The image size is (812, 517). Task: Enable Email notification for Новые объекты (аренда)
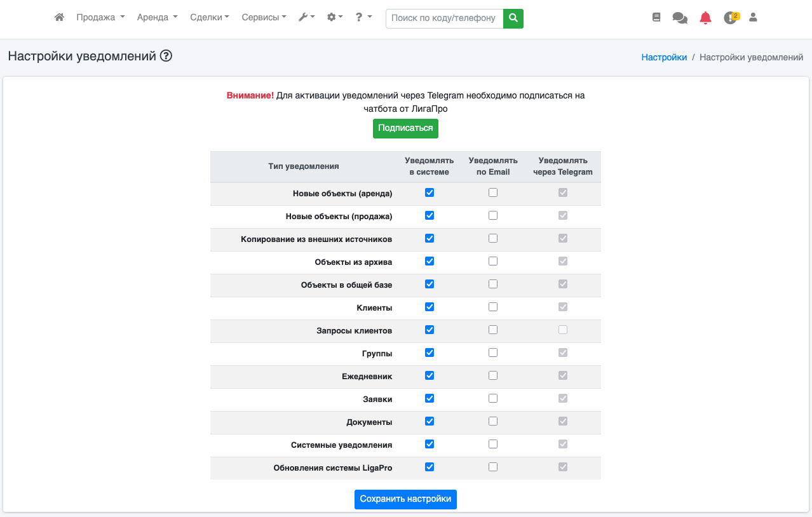coord(493,192)
